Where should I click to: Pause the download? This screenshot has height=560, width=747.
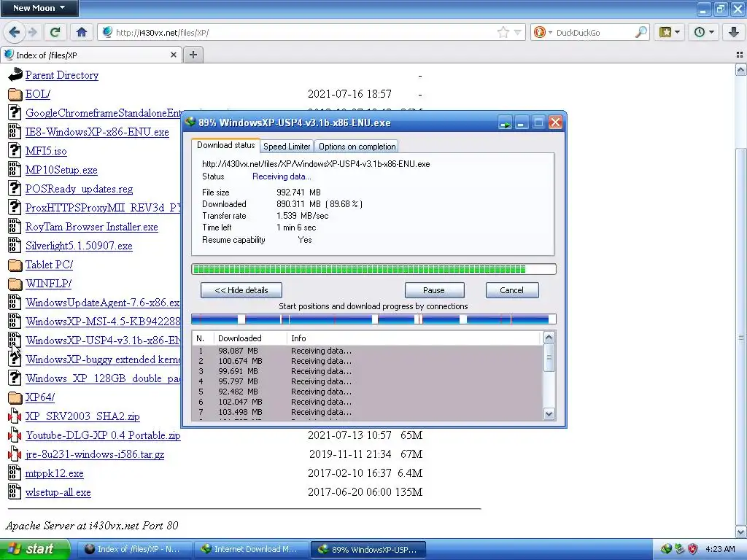point(434,290)
